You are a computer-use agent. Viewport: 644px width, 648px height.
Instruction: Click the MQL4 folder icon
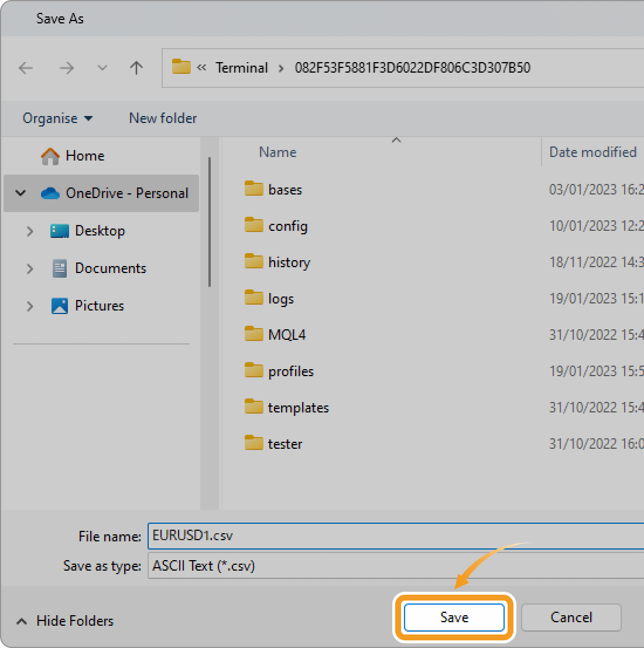point(254,333)
